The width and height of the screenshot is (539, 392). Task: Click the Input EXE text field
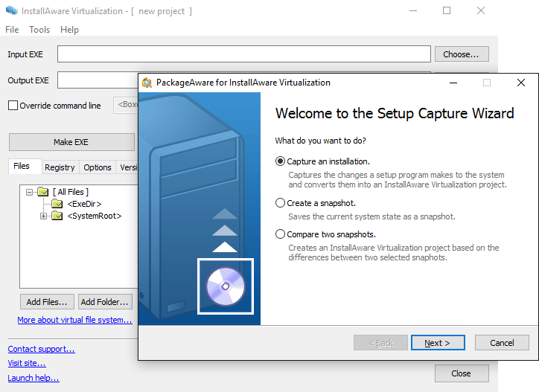click(x=243, y=54)
